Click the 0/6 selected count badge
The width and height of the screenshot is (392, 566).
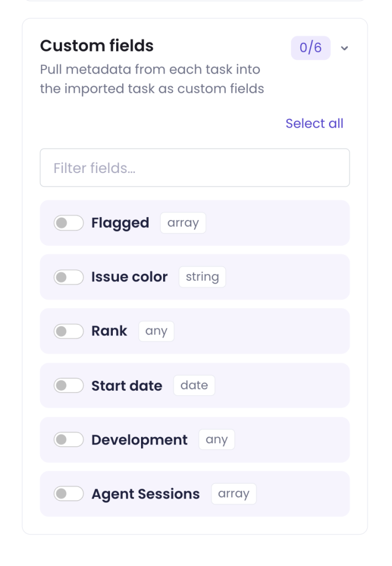coord(311,48)
